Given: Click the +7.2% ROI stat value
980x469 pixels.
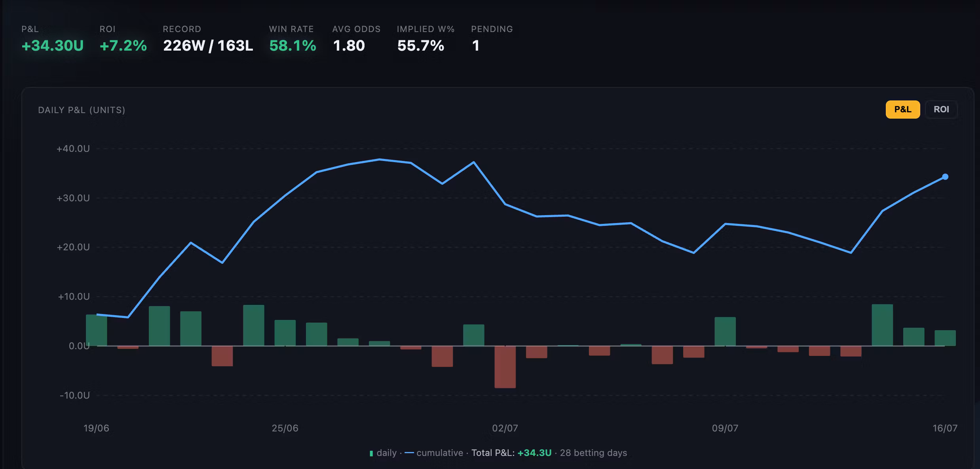Looking at the screenshot, I should [123, 46].
